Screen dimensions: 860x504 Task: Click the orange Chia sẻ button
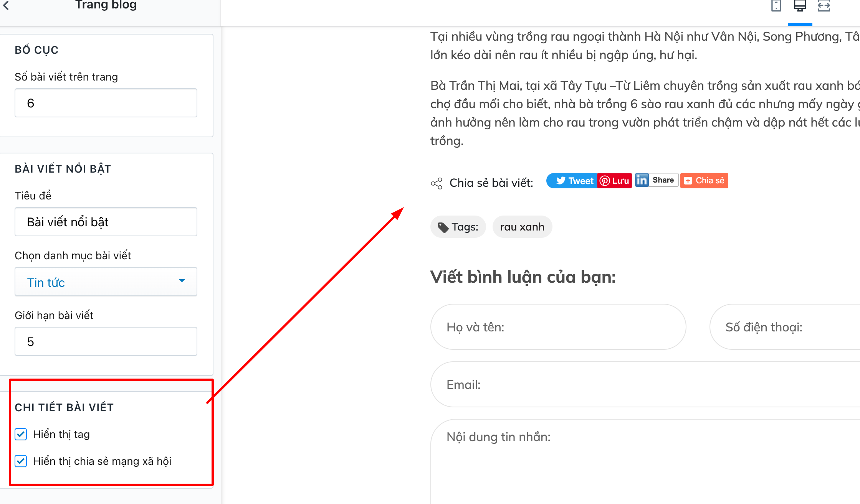pyautogui.click(x=704, y=181)
